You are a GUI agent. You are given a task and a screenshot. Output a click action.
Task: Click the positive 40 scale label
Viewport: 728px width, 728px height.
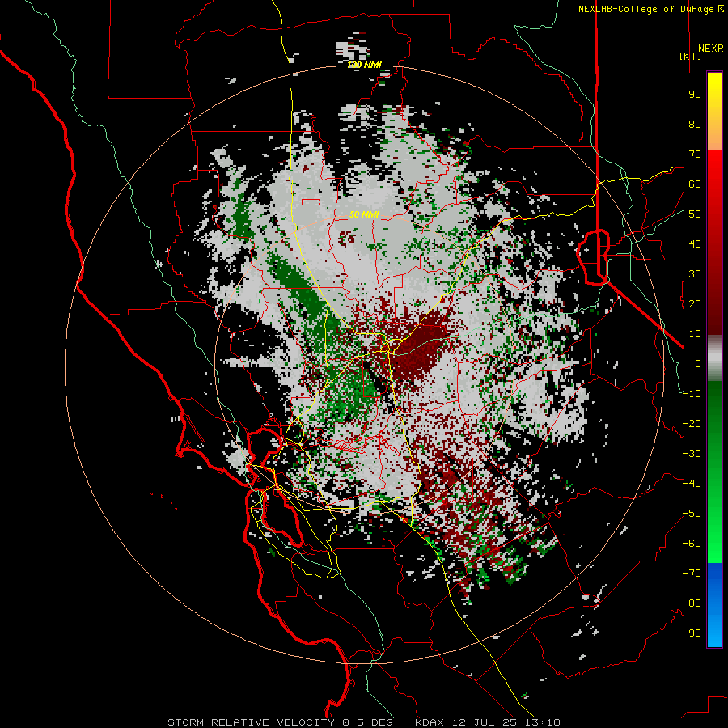(695, 244)
